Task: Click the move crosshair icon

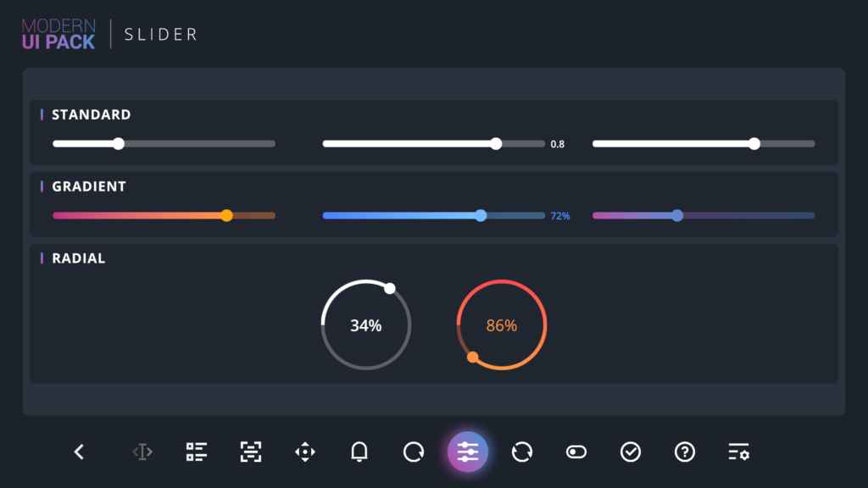Action: 304,452
